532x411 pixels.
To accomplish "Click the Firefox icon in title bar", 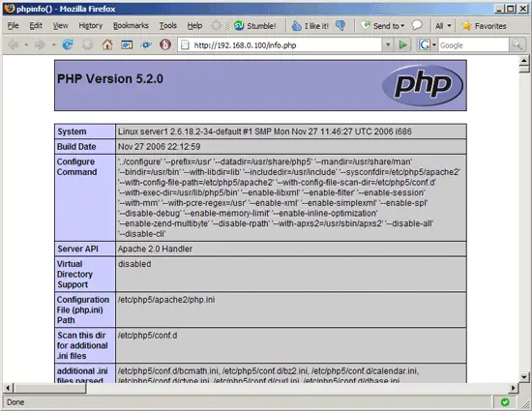I will pyautogui.click(x=9, y=9).
